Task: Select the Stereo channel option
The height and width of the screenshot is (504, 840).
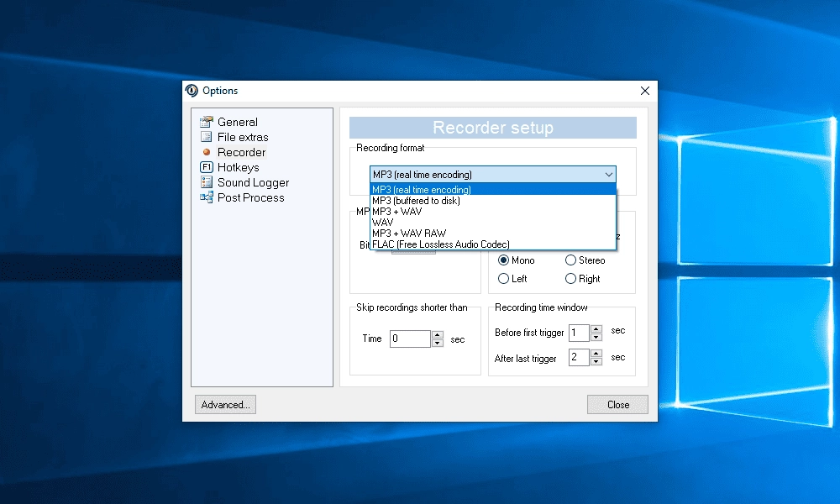Action: [x=585, y=260]
